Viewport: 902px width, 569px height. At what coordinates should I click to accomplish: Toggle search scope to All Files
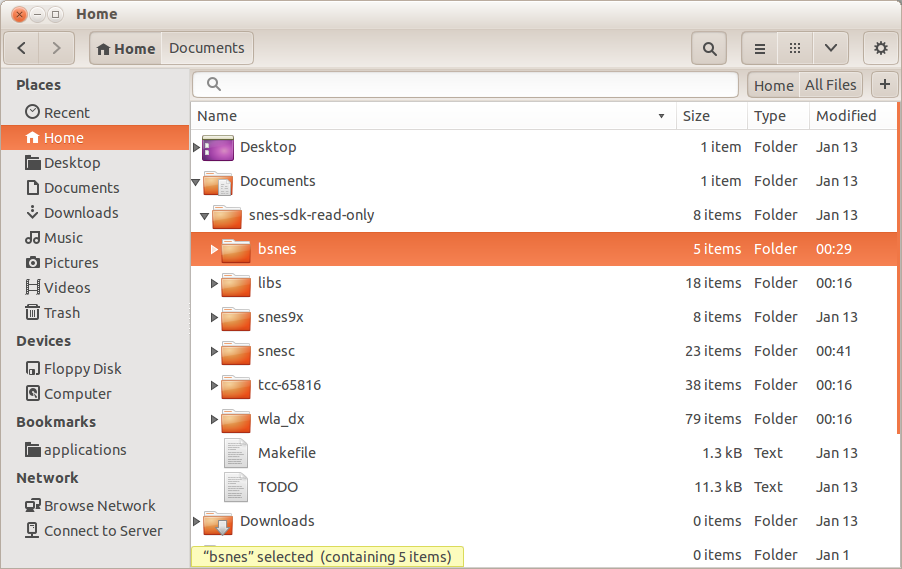[830, 85]
